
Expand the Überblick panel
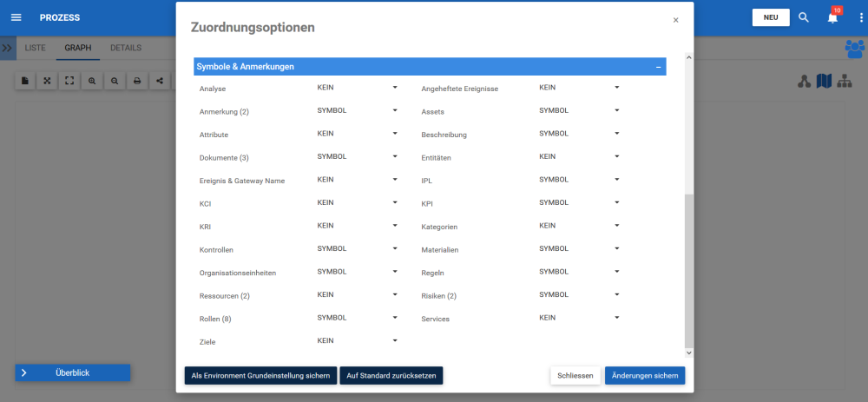[x=73, y=372]
